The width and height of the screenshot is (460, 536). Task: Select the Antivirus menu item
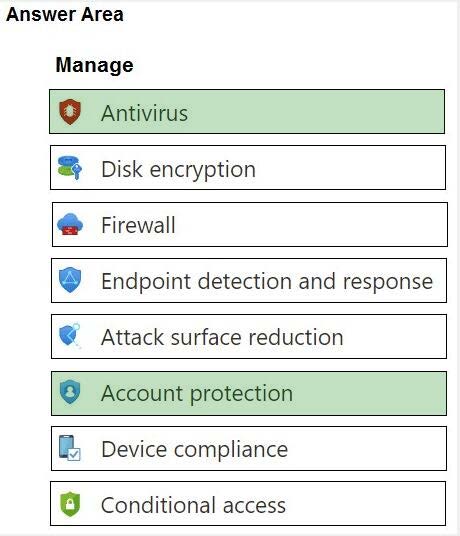247,112
